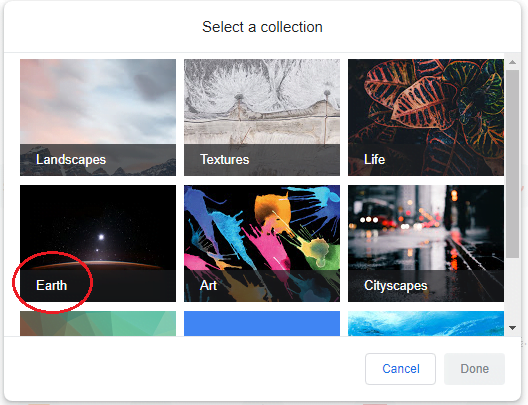Click the Cityscapes label text
The image size is (528, 405).
[x=395, y=285]
